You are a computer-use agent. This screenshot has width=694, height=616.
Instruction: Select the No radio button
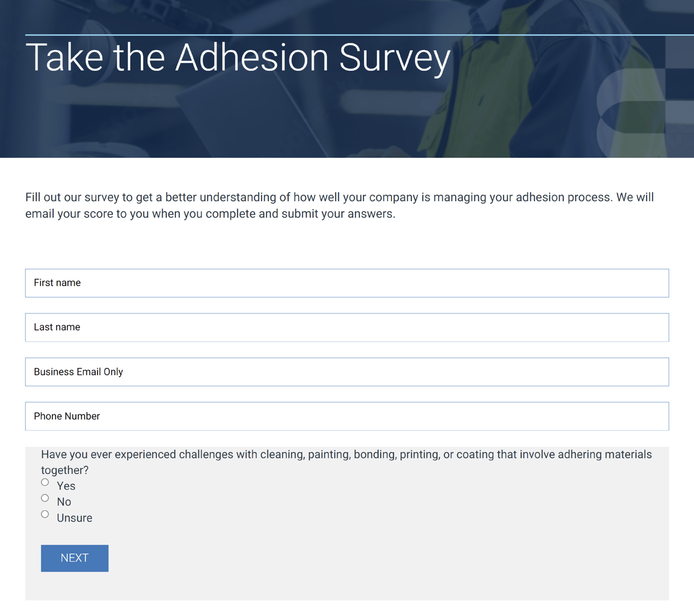(45, 498)
